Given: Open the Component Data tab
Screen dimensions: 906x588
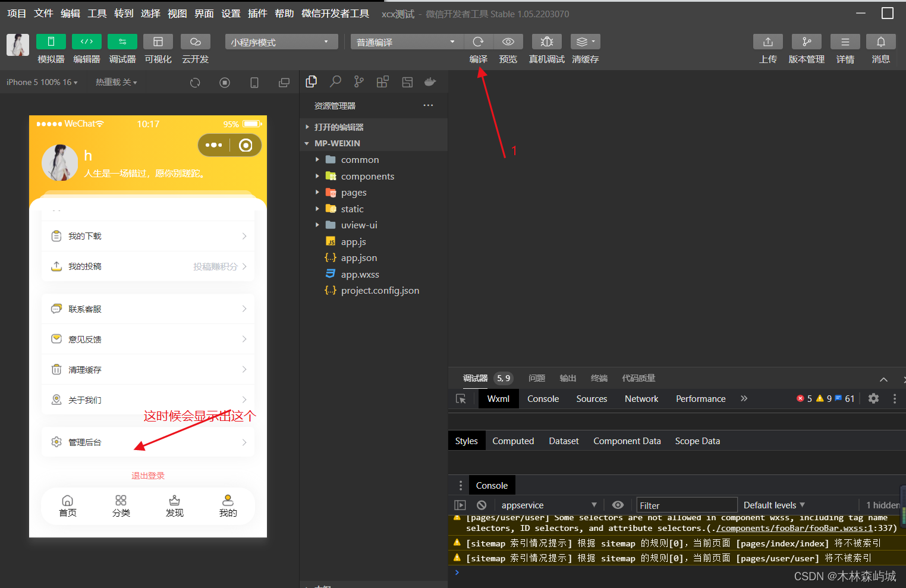Looking at the screenshot, I should (627, 441).
